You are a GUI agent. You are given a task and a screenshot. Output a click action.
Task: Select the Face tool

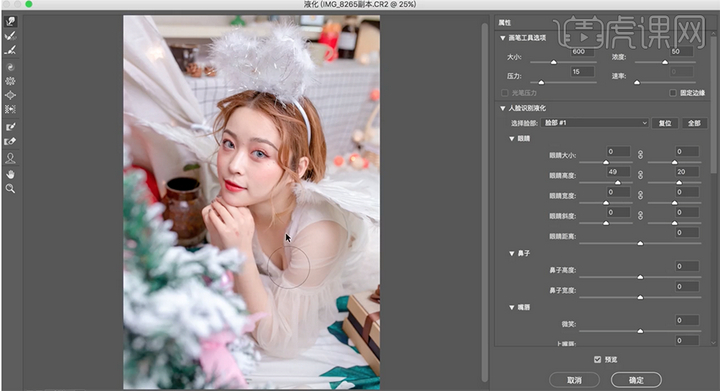point(11,158)
